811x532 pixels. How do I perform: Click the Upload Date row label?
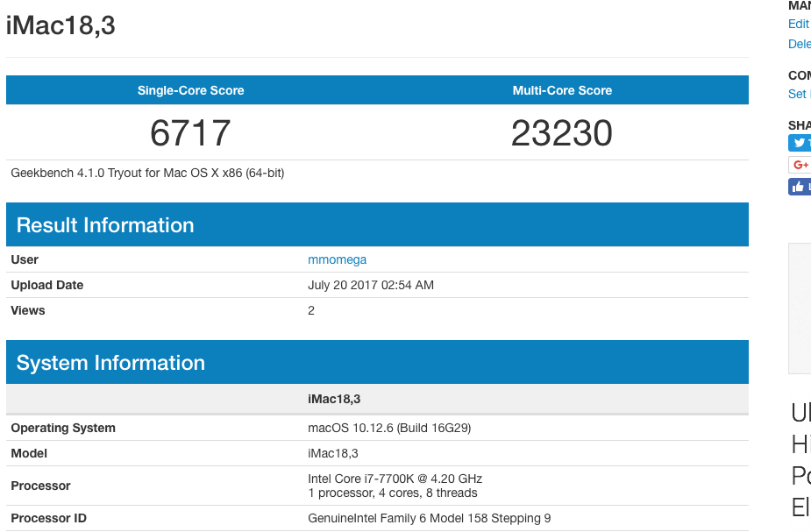click(x=47, y=285)
